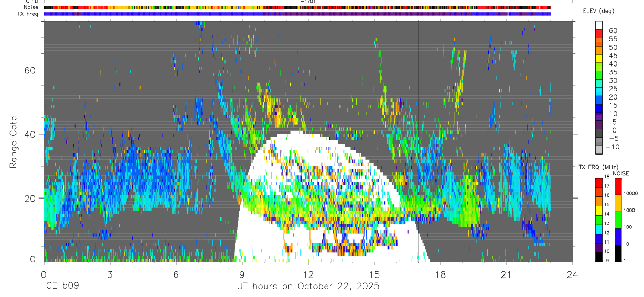
Task: Click hour 21 on the UT axis
Action: [x=507, y=274]
